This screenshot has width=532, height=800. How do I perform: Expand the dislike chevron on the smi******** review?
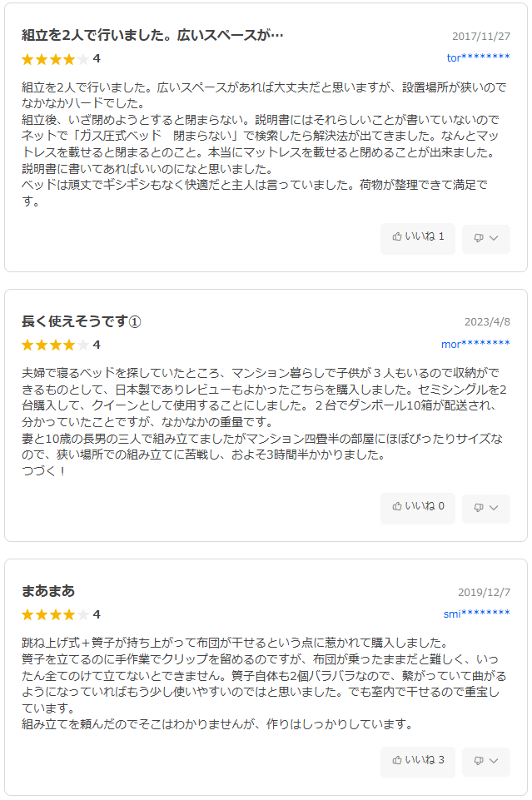tap(495, 761)
